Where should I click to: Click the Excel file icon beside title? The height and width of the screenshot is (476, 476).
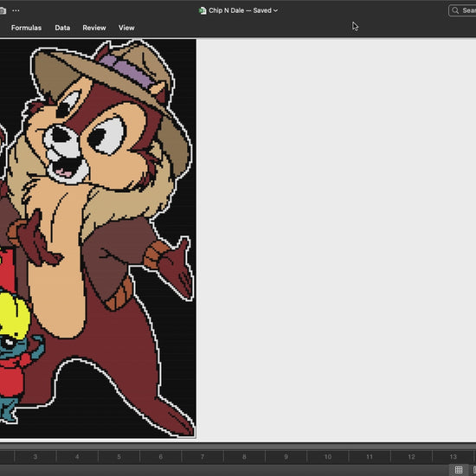[x=203, y=10]
